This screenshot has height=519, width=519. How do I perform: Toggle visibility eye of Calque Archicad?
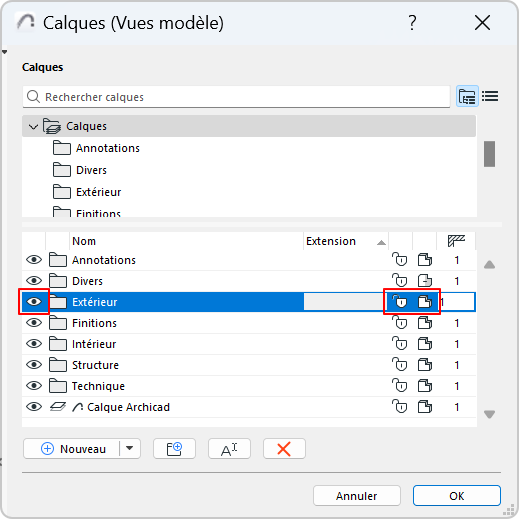(x=34, y=407)
